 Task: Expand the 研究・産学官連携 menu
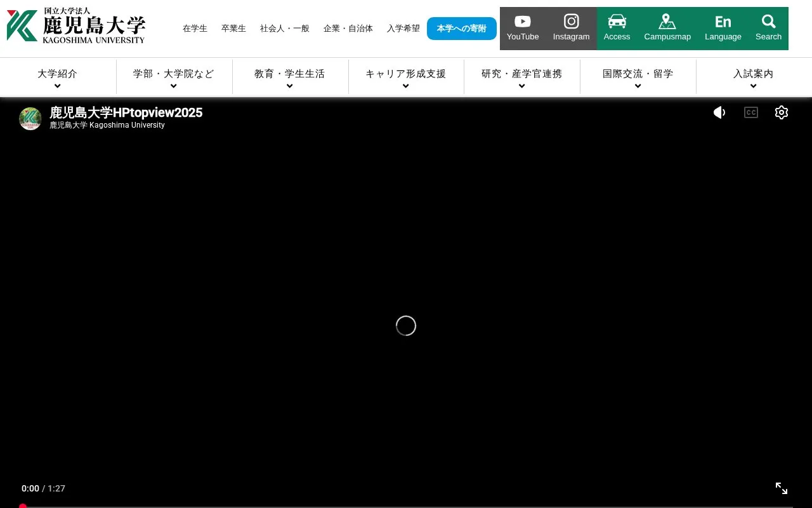coord(522,77)
